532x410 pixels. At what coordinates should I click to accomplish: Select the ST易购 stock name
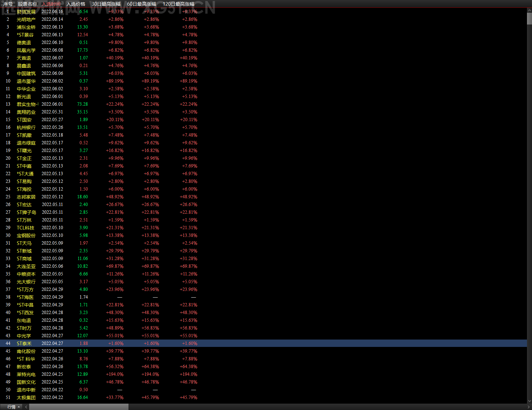point(24,182)
